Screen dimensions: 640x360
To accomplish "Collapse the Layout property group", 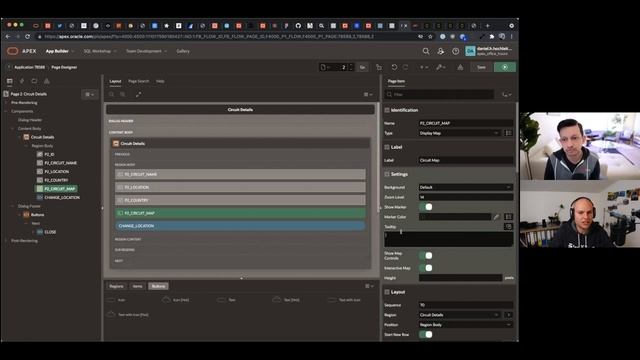I will (x=387, y=292).
